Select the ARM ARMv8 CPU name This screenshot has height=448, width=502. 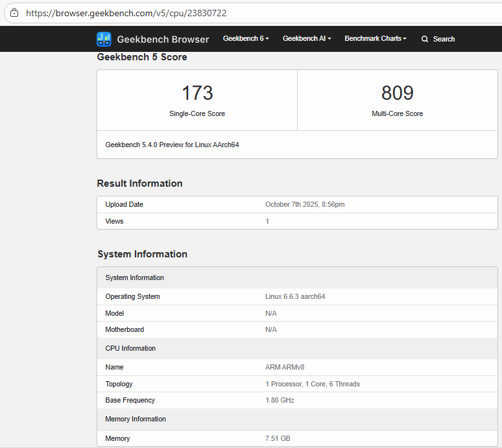coord(285,368)
